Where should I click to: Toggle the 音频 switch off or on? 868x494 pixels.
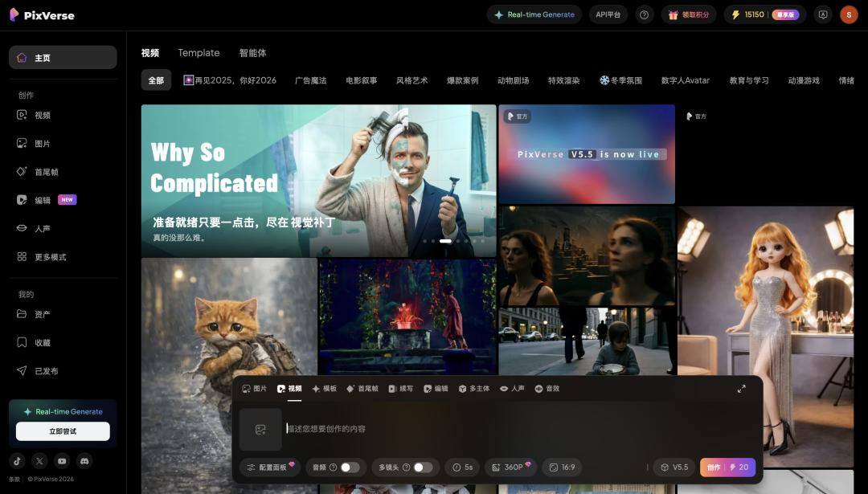(349, 467)
